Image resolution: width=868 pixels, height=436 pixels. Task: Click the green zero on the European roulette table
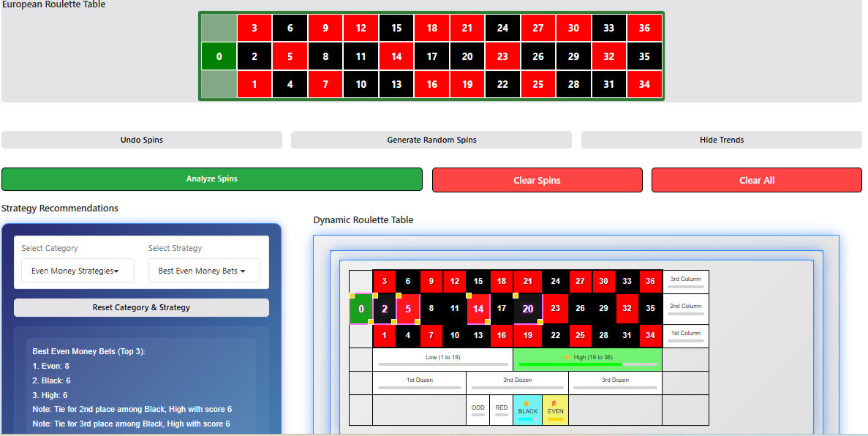(219, 56)
